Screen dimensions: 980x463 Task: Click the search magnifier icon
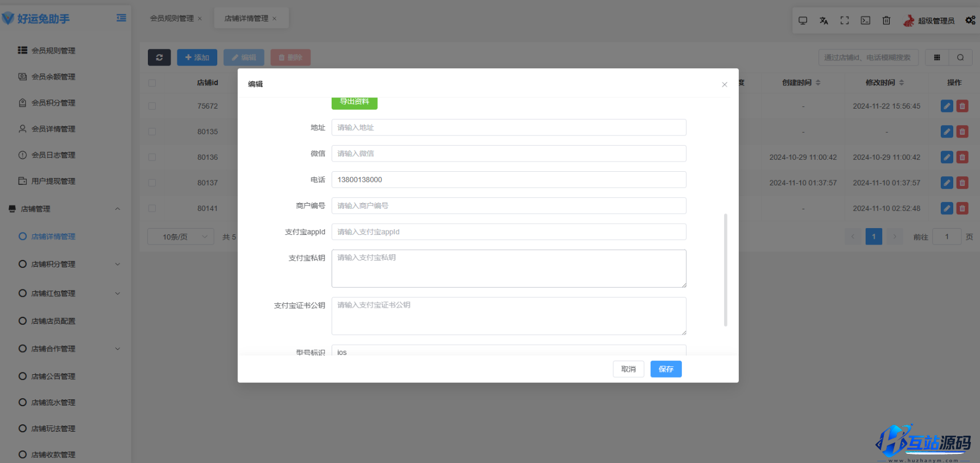[960, 57]
